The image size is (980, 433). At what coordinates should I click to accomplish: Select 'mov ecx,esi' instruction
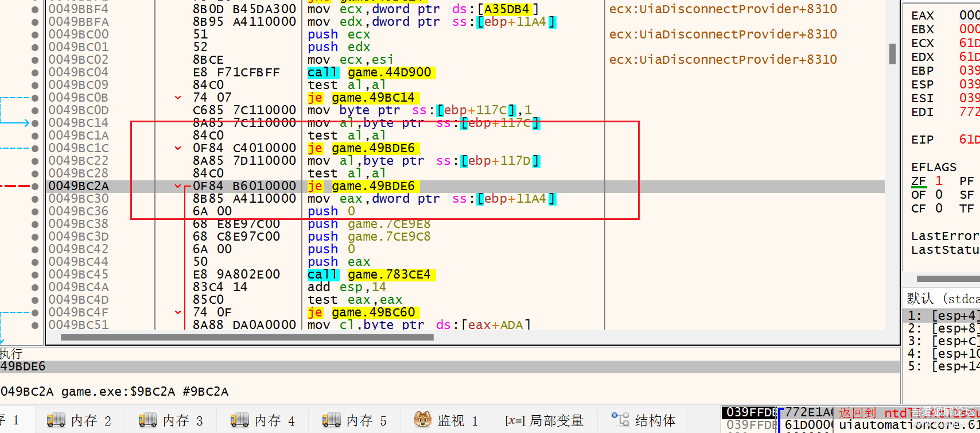tap(351, 60)
